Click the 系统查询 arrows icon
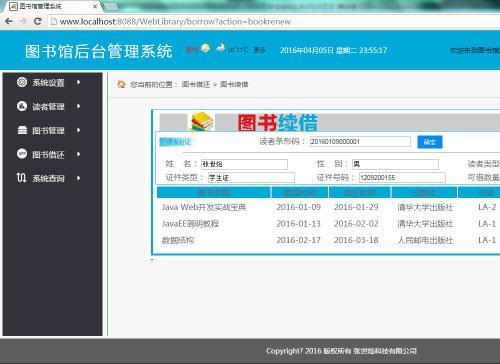Image resolution: width=500 pixels, height=364 pixels. tap(21, 178)
